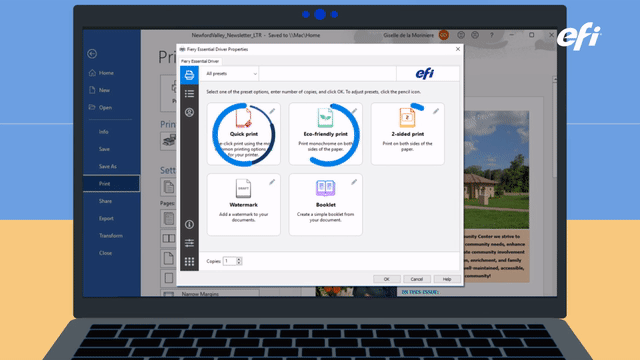Open the Help button
Image resolution: width=640 pixels, height=360 pixels.
pos(447,279)
